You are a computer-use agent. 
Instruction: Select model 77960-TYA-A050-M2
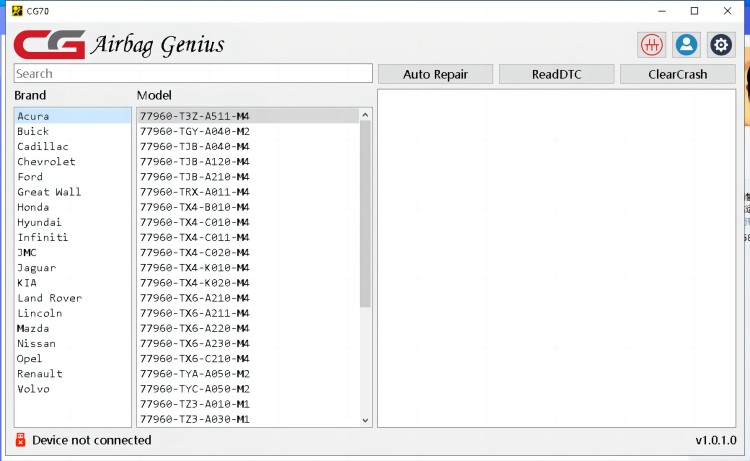coord(248,374)
